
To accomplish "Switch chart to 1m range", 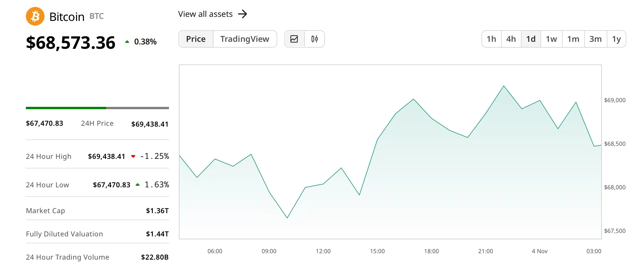I will click(573, 39).
